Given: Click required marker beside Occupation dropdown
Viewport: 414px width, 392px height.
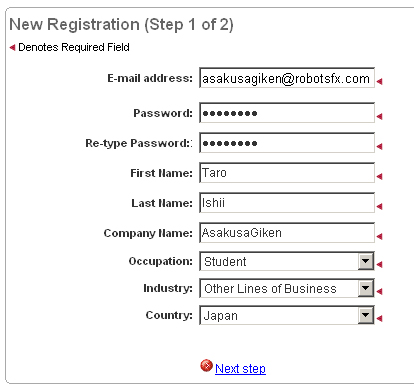Looking at the screenshot, I should pos(379,264).
